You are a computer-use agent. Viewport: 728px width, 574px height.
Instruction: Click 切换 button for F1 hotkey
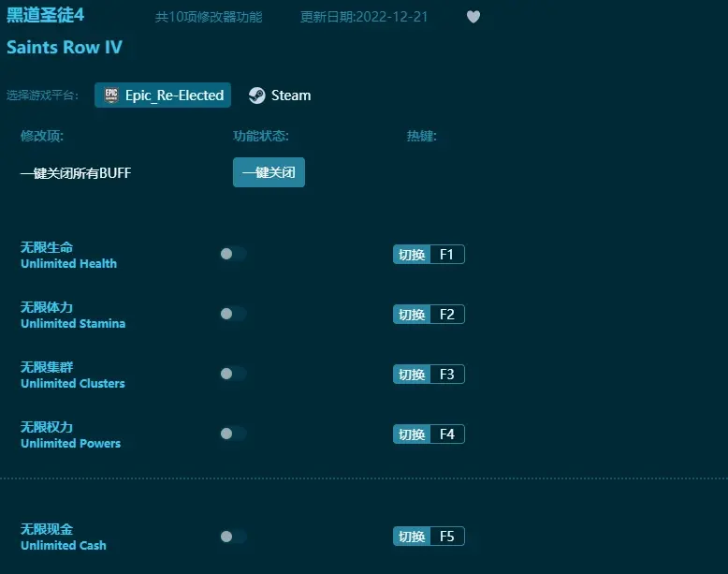pyautogui.click(x=412, y=255)
